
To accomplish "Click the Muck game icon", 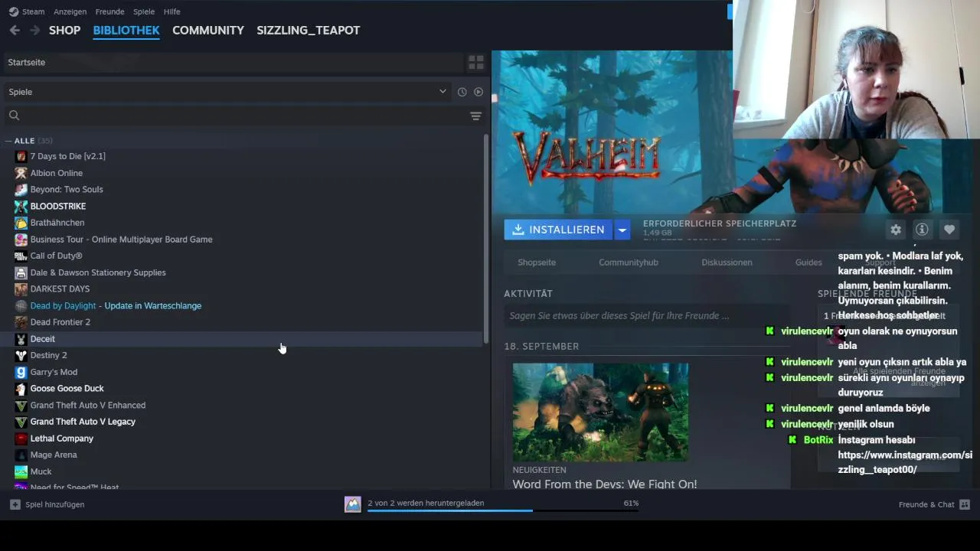I will [x=21, y=471].
